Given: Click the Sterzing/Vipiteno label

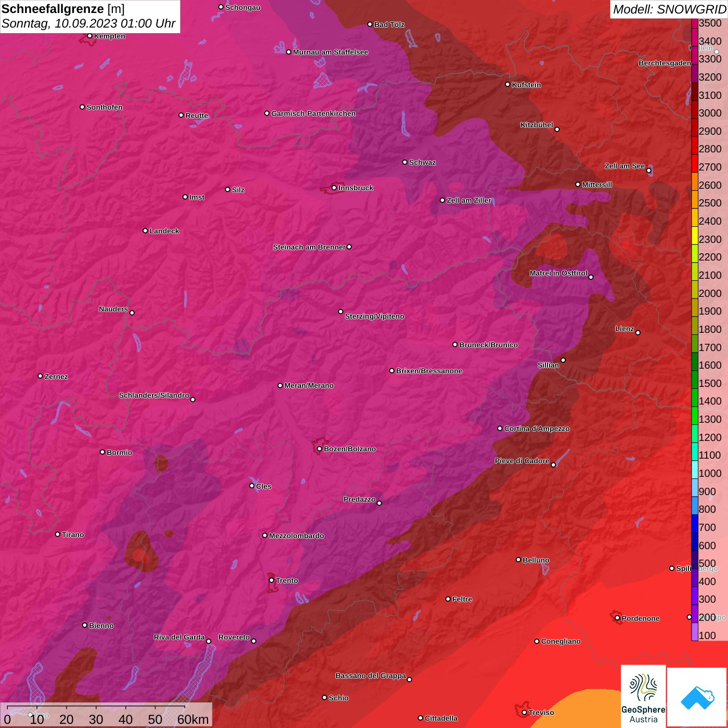Looking at the screenshot, I should click(x=374, y=316).
